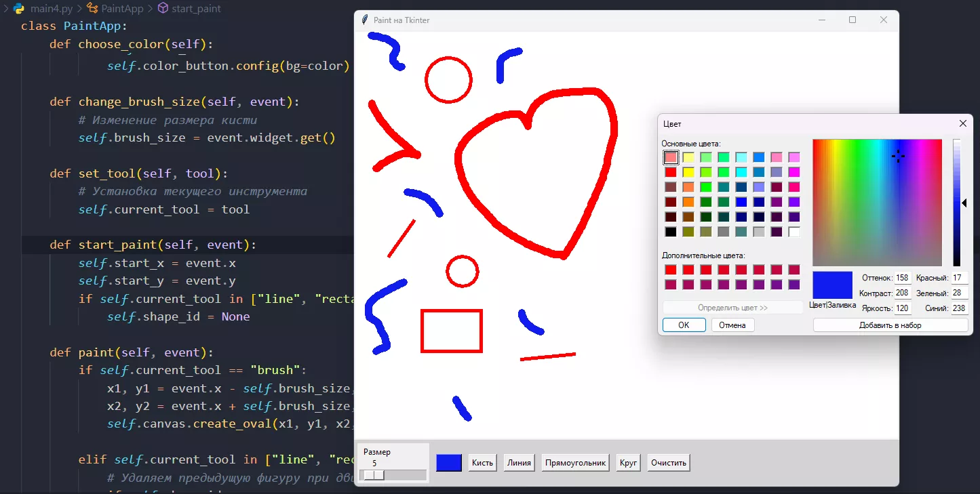
Task: Confirm color choice with OK
Action: 684,325
